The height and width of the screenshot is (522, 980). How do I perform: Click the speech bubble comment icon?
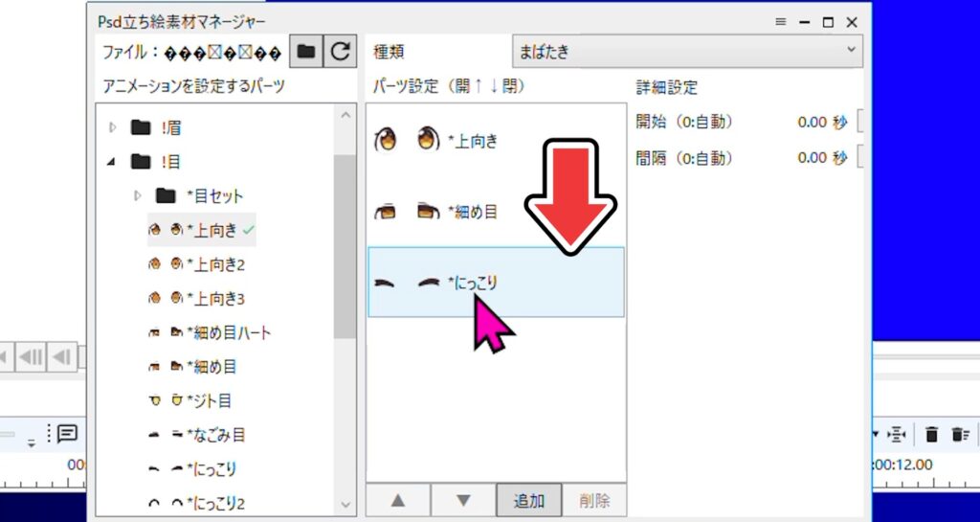pos(67,434)
